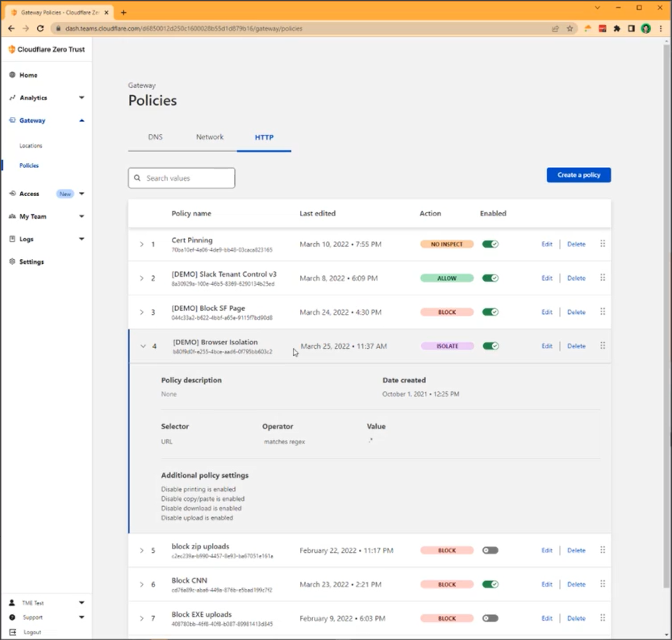Enable the block zip uploads policy
Screen dimensions: 672x640
pyautogui.click(x=490, y=550)
